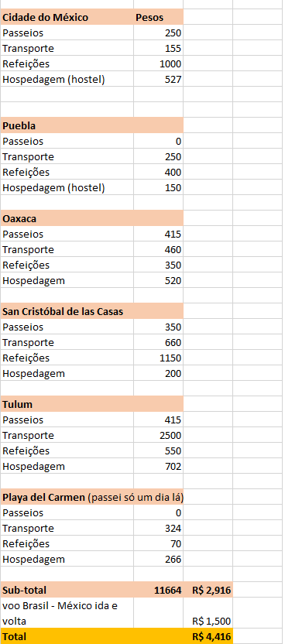The height and width of the screenshot is (644, 285).
Task: Click the Playa del Carmen Transporte 324
Action: (159, 528)
